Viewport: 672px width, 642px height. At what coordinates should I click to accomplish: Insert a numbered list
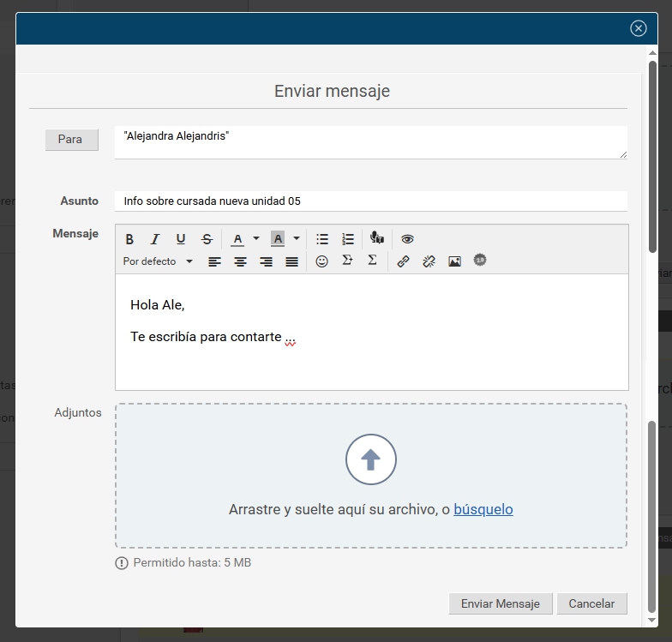coord(348,239)
